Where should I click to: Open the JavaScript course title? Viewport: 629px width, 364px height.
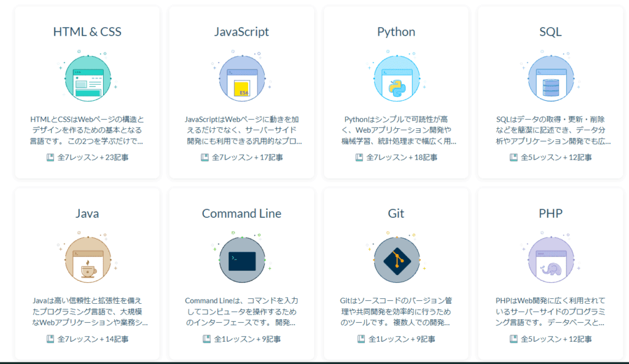tap(241, 31)
